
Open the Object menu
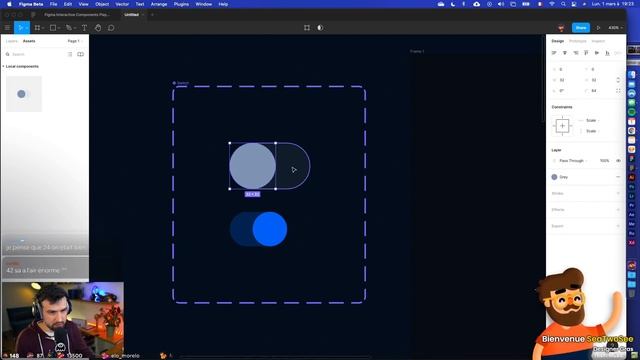tap(102, 4)
